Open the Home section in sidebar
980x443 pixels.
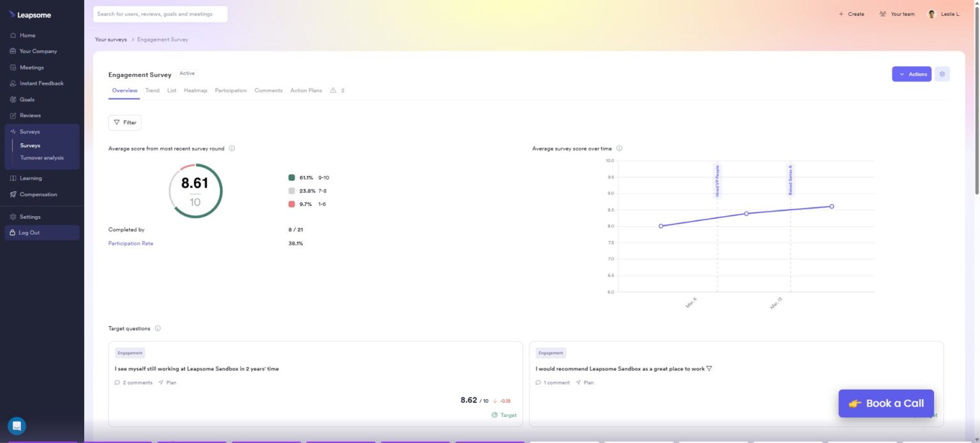[x=26, y=35]
